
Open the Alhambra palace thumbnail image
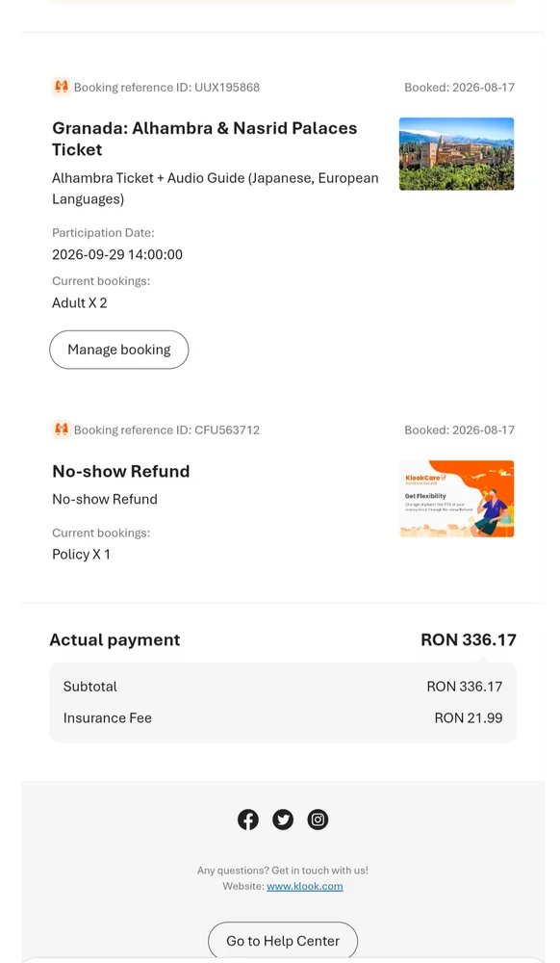tap(456, 153)
